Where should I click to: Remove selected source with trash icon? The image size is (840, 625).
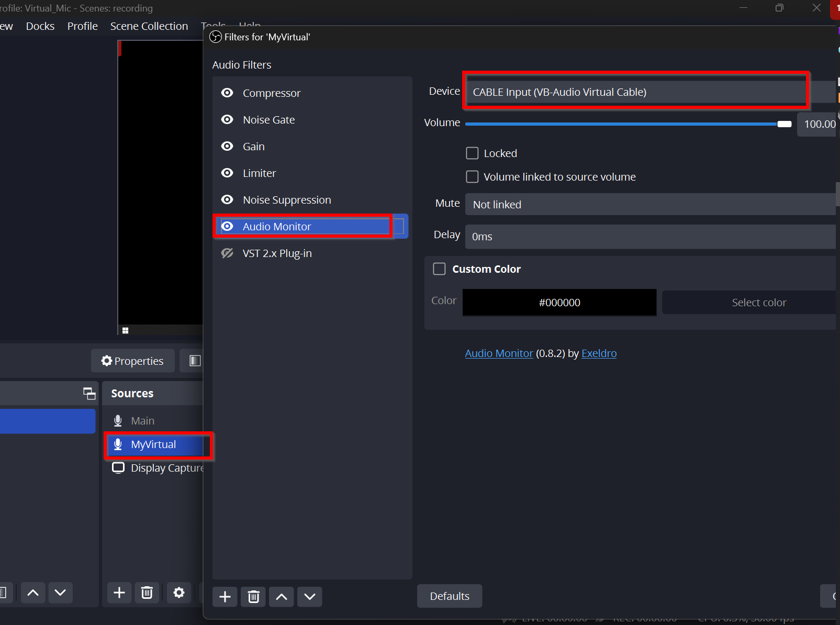(x=147, y=593)
